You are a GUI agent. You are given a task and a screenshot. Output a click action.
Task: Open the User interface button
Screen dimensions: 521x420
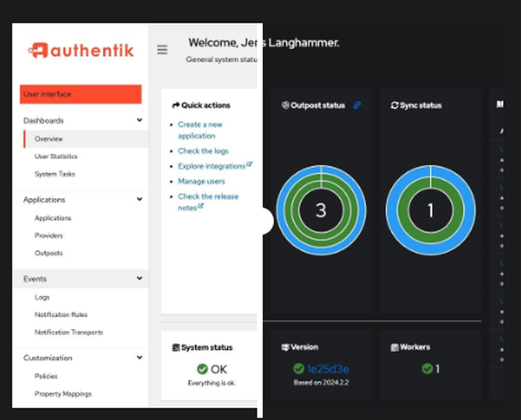[x=81, y=94]
